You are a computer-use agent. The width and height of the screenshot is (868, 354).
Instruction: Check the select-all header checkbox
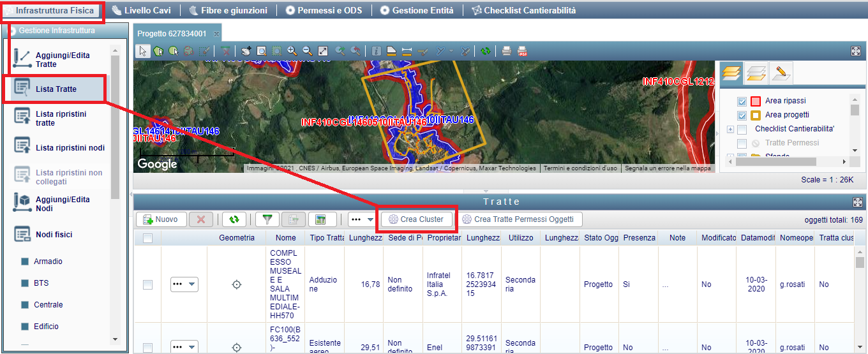point(147,238)
